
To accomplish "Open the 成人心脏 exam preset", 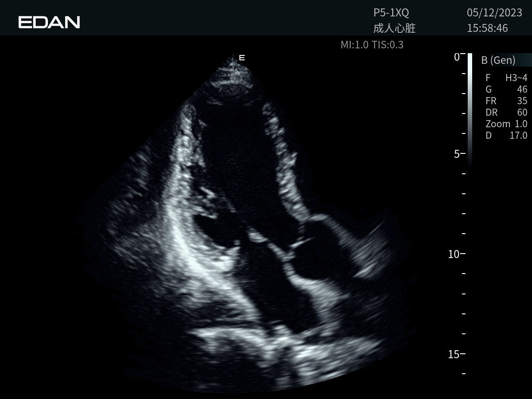I will 394,28.
